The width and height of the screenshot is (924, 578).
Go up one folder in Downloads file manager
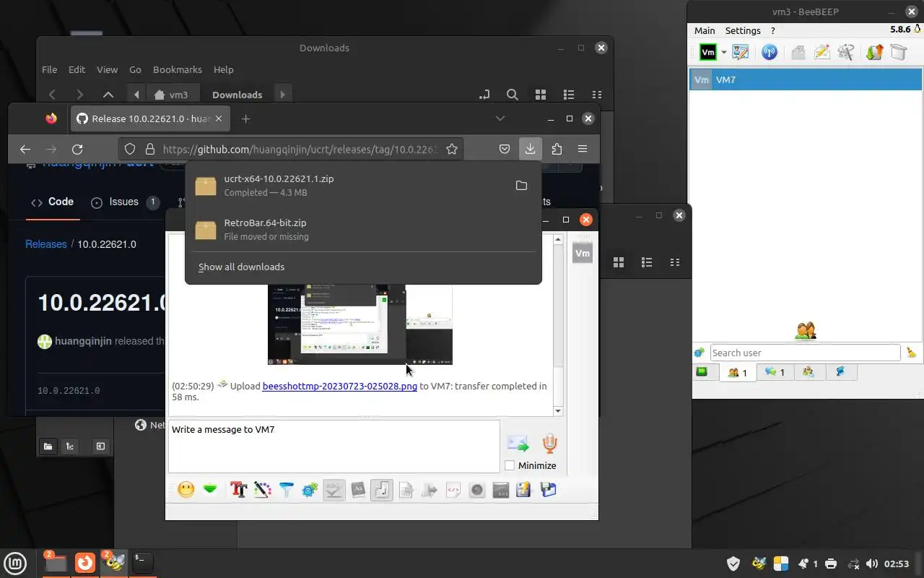(x=108, y=95)
